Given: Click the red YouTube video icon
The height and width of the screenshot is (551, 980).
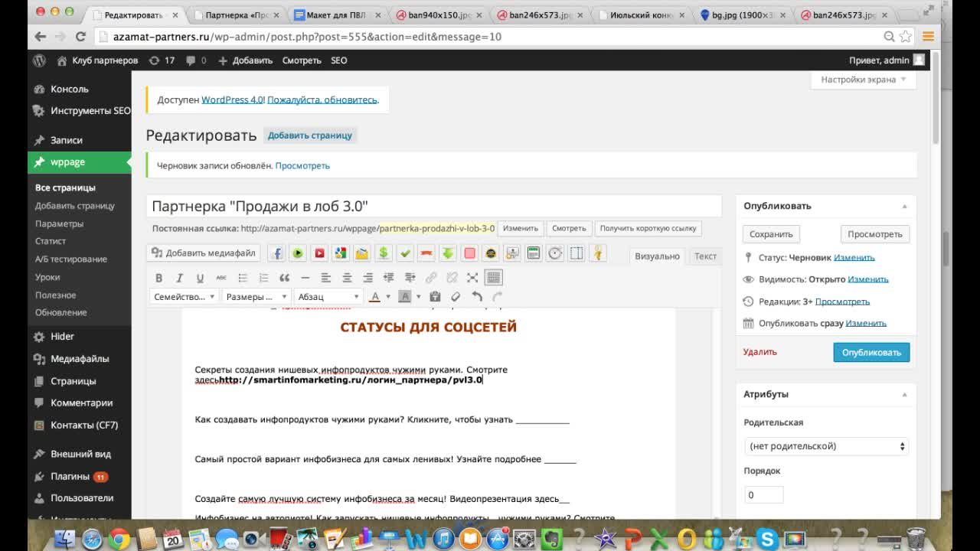Looking at the screenshot, I should [319, 253].
